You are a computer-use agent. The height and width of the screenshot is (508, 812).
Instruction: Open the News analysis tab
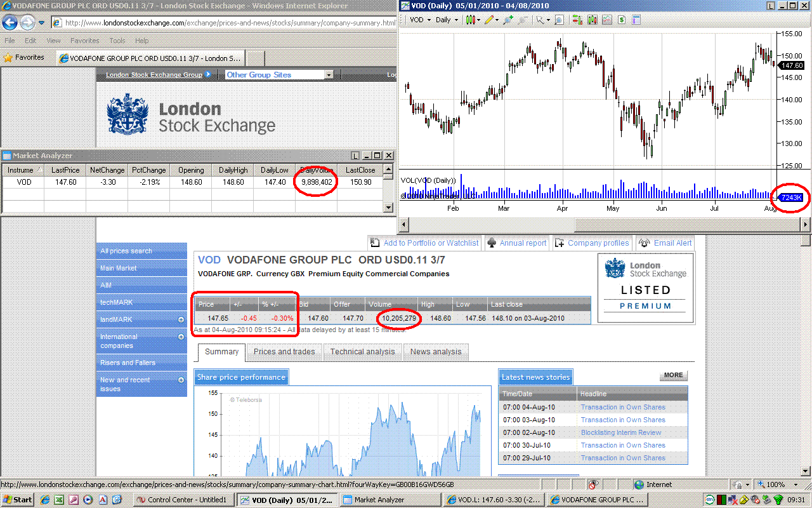pyautogui.click(x=436, y=352)
